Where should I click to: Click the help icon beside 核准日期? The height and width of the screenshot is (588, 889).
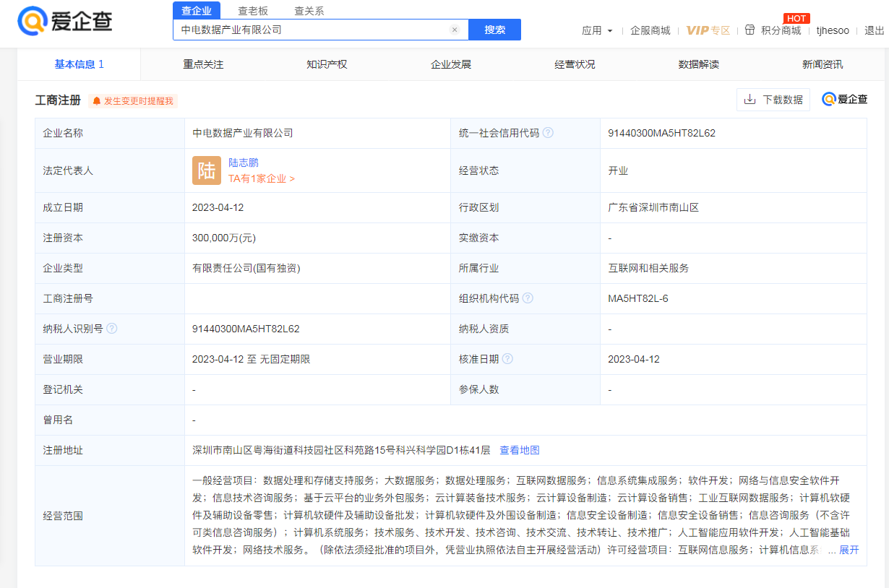[510, 358]
